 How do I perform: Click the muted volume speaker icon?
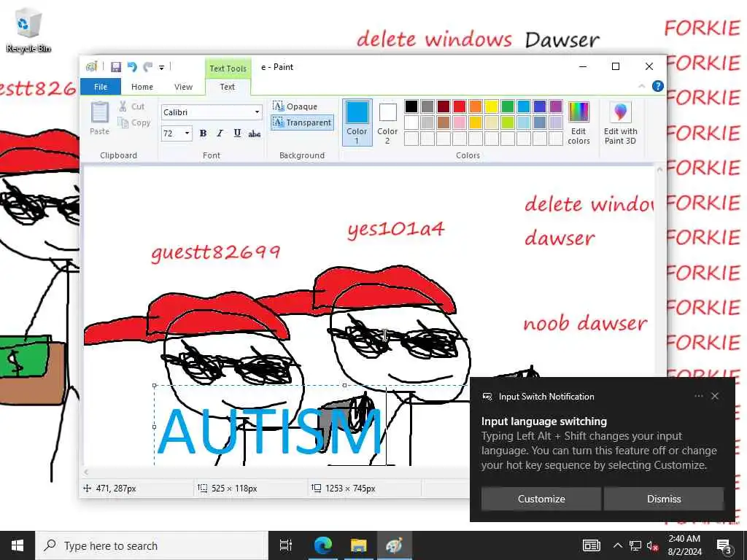pos(653,545)
